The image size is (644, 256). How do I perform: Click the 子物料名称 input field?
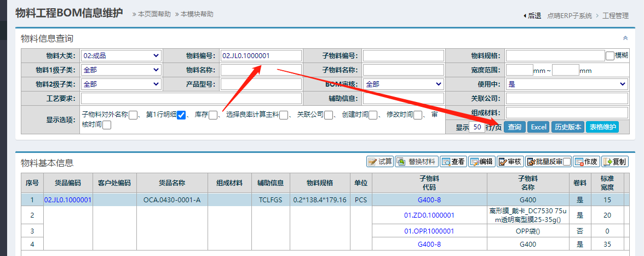(403, 70)
